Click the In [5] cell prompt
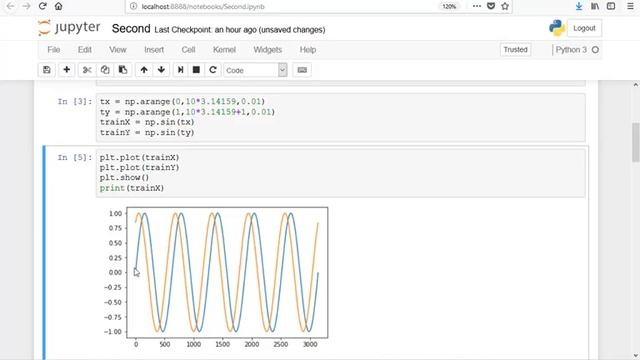Image resolution: width=640 pixels, height=360 pixels. coord(75,157)
